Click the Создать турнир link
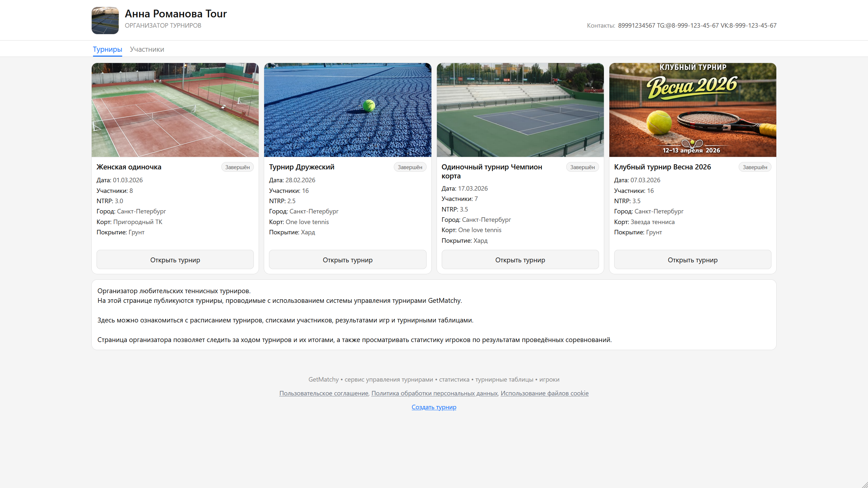 pyautogui.click(x=434, y=407)
